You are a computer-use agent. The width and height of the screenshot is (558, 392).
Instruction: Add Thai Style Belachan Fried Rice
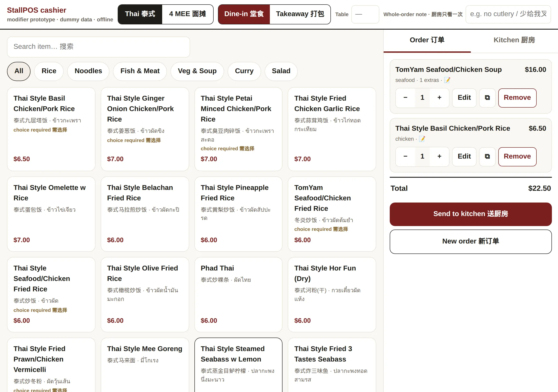pyautogui.click(x=145, y=214)
